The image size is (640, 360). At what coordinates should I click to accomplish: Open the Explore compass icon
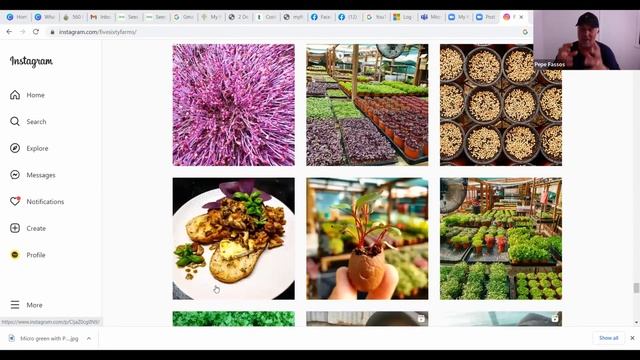[15, 148]
